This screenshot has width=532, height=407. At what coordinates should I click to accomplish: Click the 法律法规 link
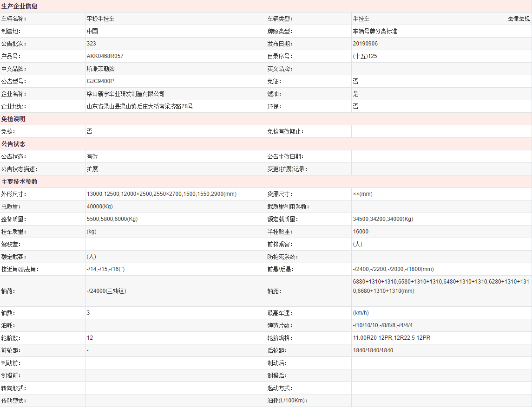(x=518, y=19)
